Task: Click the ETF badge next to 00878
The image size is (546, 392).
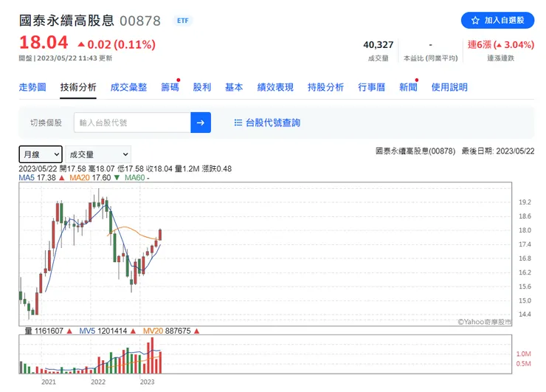Action: (x=183, y=21)
